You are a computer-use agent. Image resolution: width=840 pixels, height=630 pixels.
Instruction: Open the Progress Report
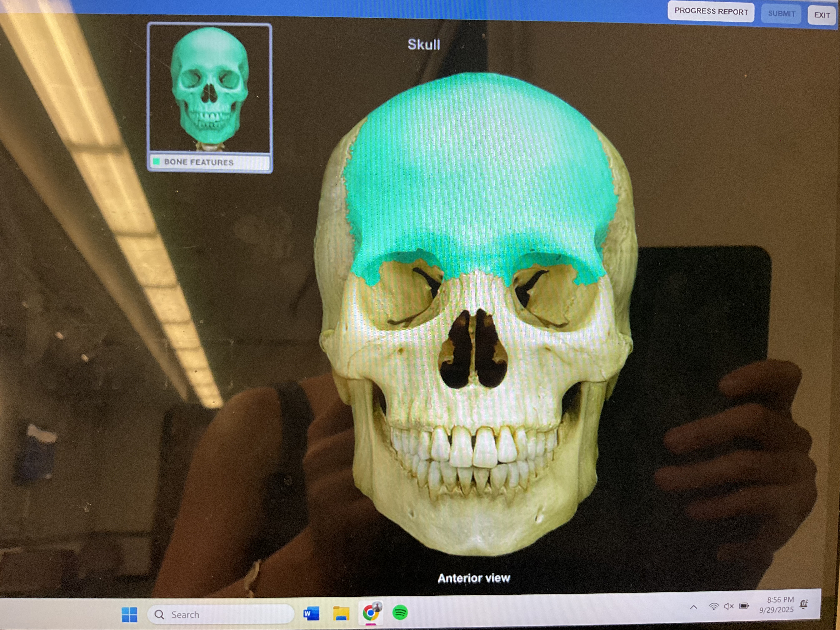[711, 11]
